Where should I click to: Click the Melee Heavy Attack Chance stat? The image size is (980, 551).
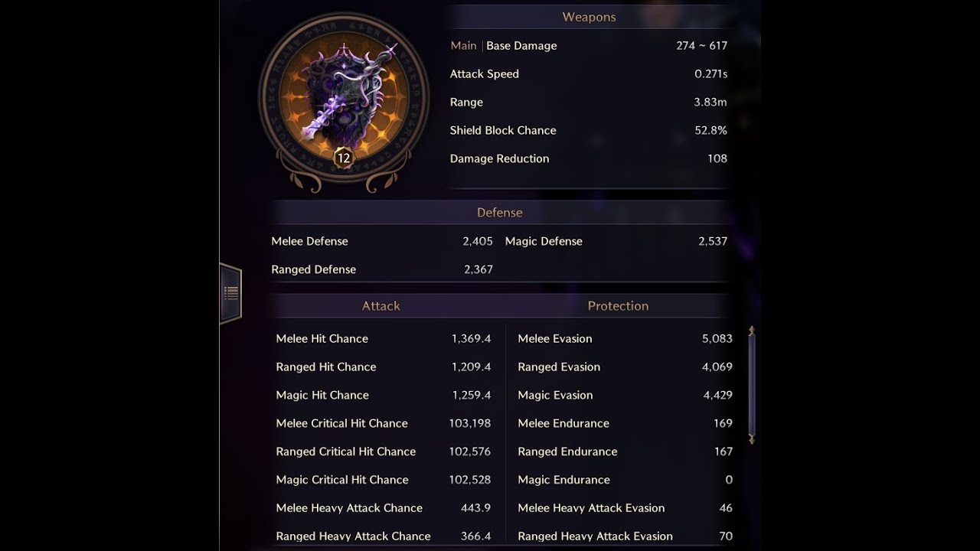[x=349, y=508]
